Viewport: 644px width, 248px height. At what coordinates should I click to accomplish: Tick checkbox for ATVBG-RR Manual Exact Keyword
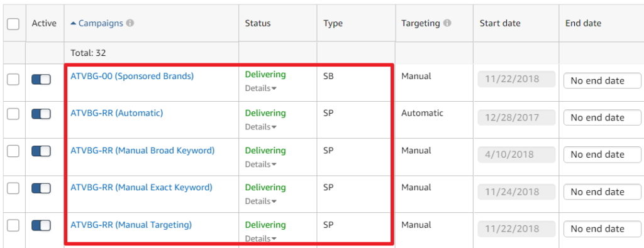point(13,188)
